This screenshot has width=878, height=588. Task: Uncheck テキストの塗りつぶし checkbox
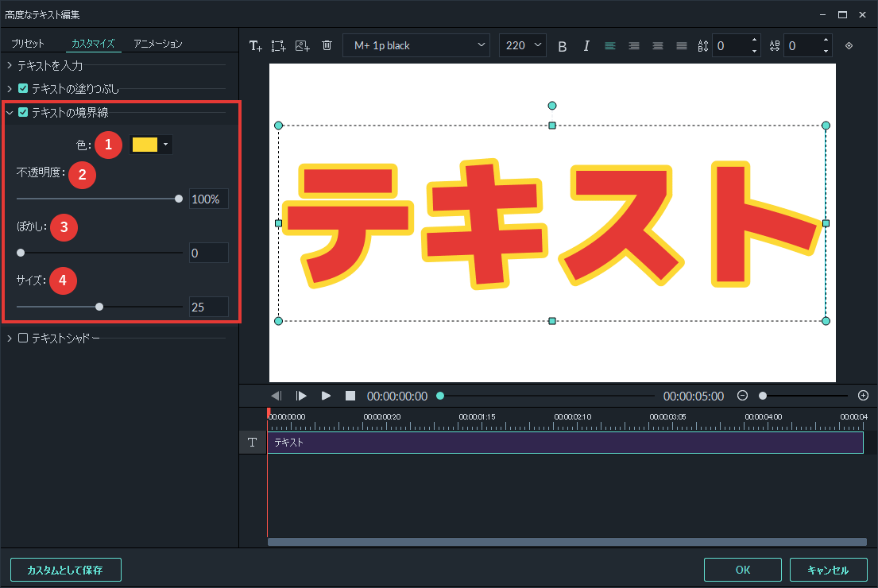click(x=23, y=88)
